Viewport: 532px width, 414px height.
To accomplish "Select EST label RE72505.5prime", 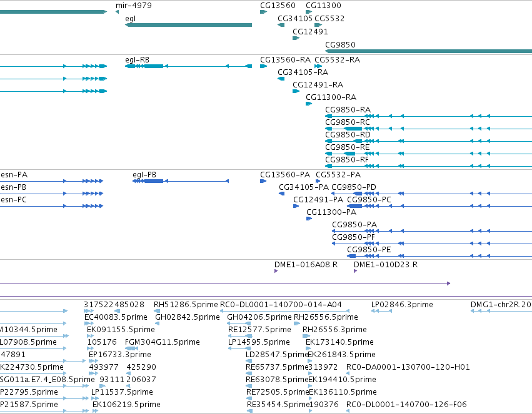I will pos(278,392).
